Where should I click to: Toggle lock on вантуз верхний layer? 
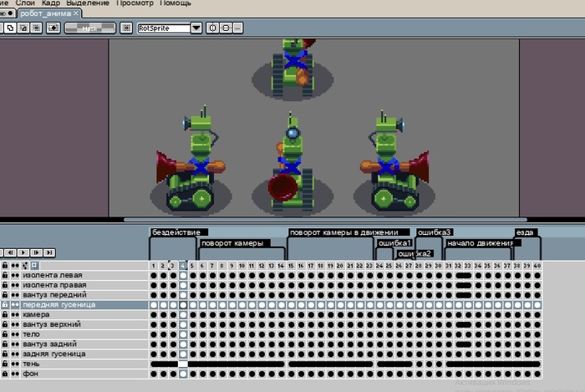point(5,324)
